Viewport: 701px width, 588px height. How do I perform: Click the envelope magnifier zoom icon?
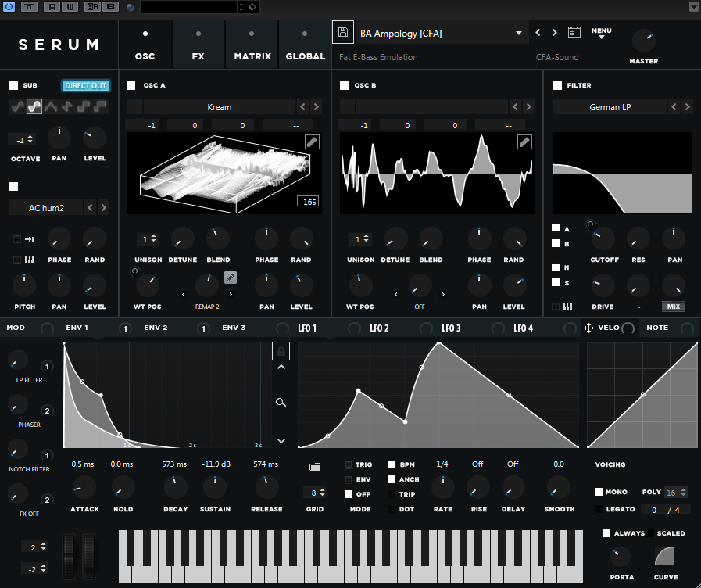click(x=281, y=403)
